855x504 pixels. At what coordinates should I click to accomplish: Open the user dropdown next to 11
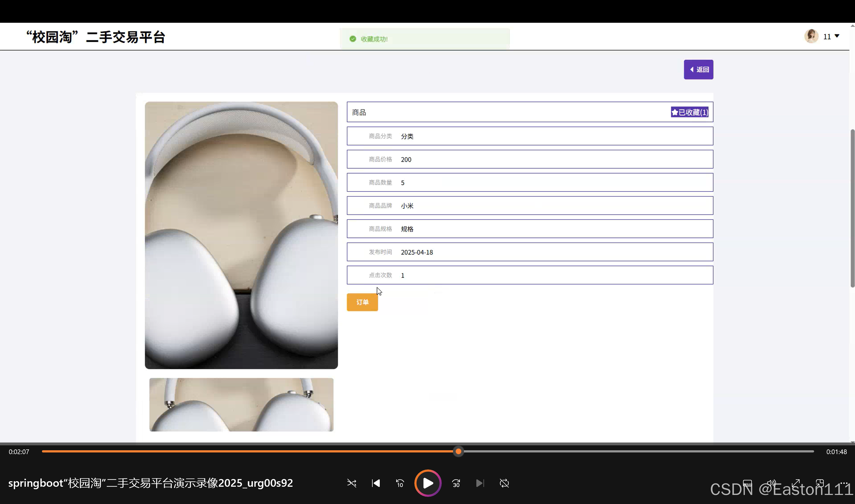pyautogui.click(x=837, y=36)
